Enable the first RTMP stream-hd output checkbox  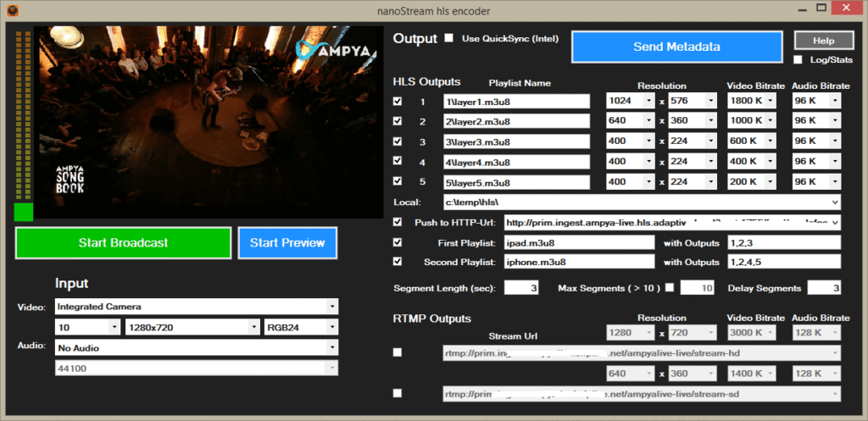398,352
